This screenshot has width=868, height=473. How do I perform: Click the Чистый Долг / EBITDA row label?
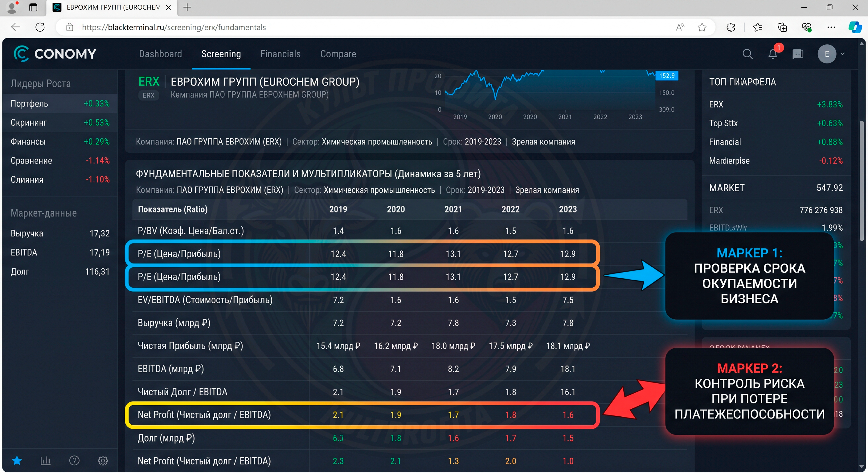[182, 392]
